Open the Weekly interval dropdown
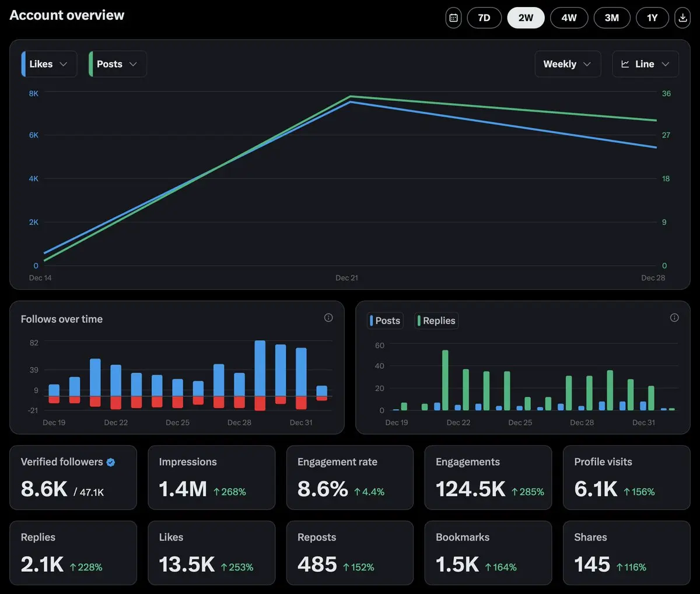Viewport: 700px width, 594px height. (568, 64)
